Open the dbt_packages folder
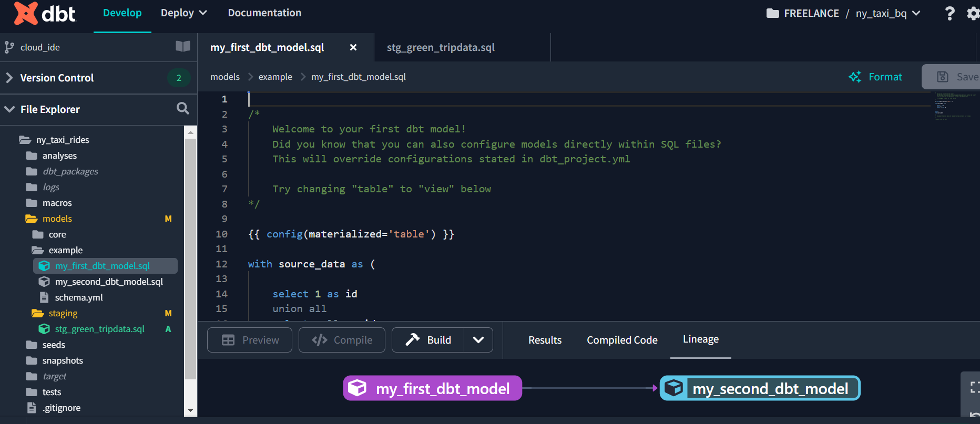This screenshot has height=424, width=980. coord(70,171)
